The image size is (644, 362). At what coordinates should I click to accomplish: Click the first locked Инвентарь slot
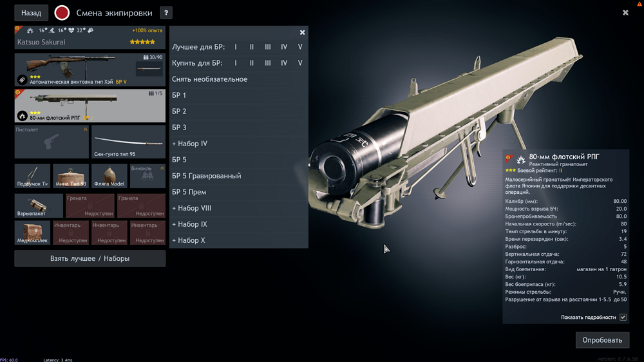[x=71, y=233]
